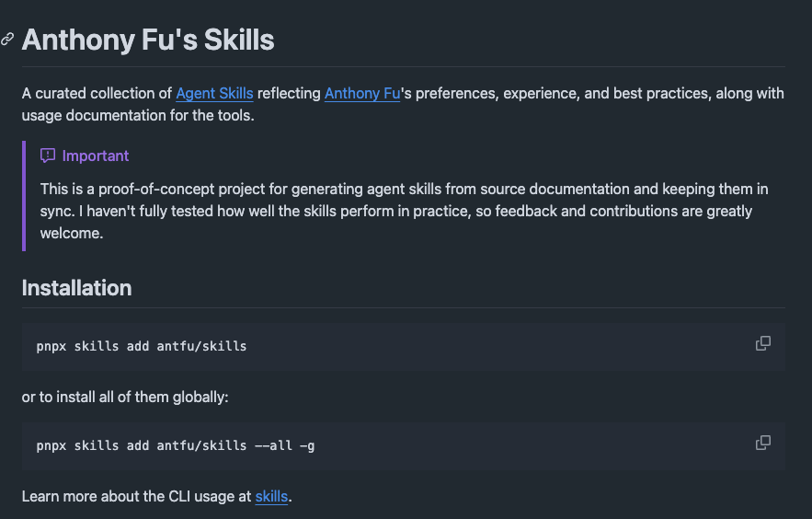Click the anchor link icon beside the title
Screen dimensions: 812x519
(7, 40)
